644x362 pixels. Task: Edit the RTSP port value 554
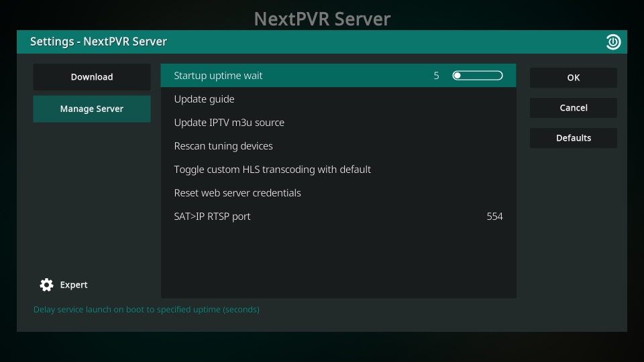click(x=494, y=217)
